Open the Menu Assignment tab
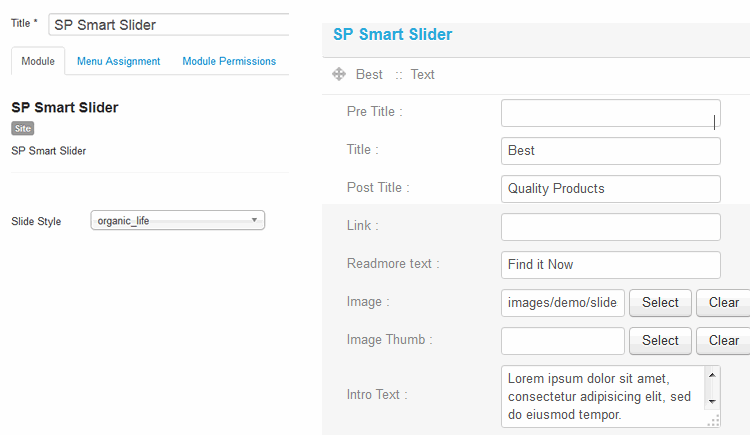The image size is (750, 435). click(118, 61)
